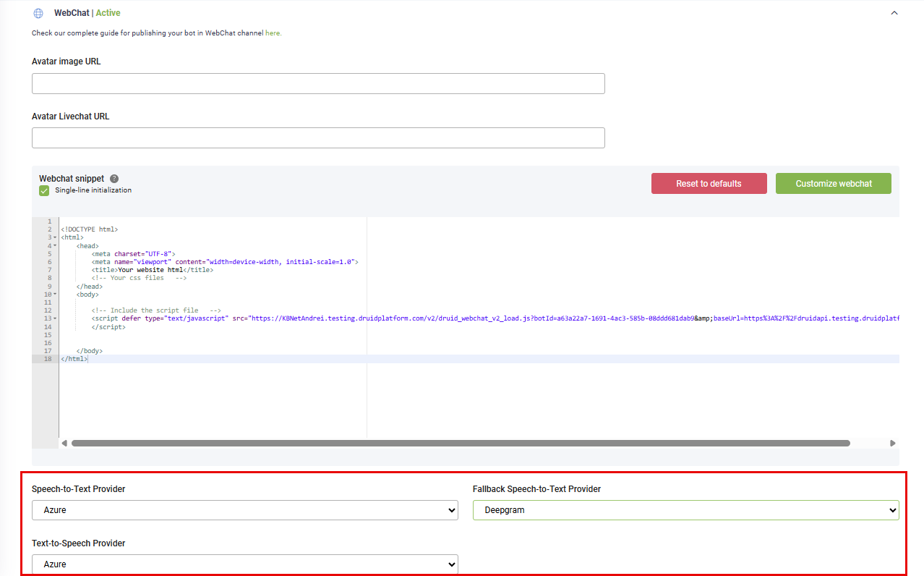Image resolution: width=924 pixels, height=576 pixels.
Task: Click the WebChat globe icon
Action: 38,13
